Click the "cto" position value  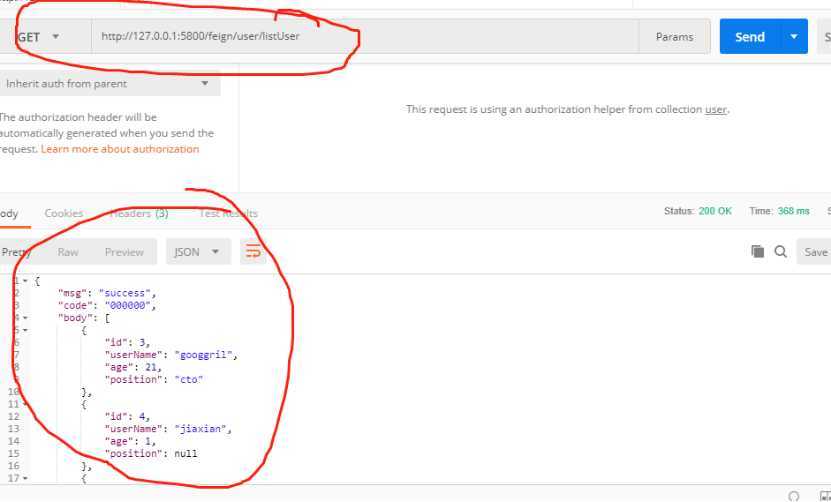pyautogui.click(x=189, y=380)
